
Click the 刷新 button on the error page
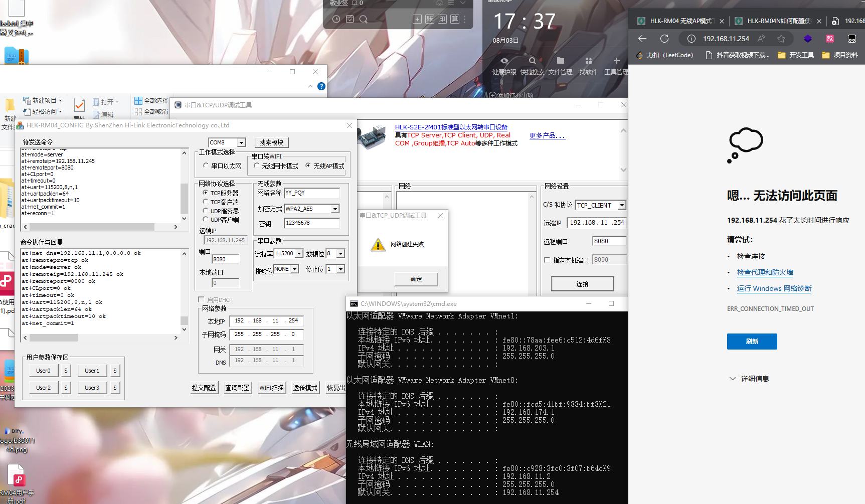tap(752, 342)
